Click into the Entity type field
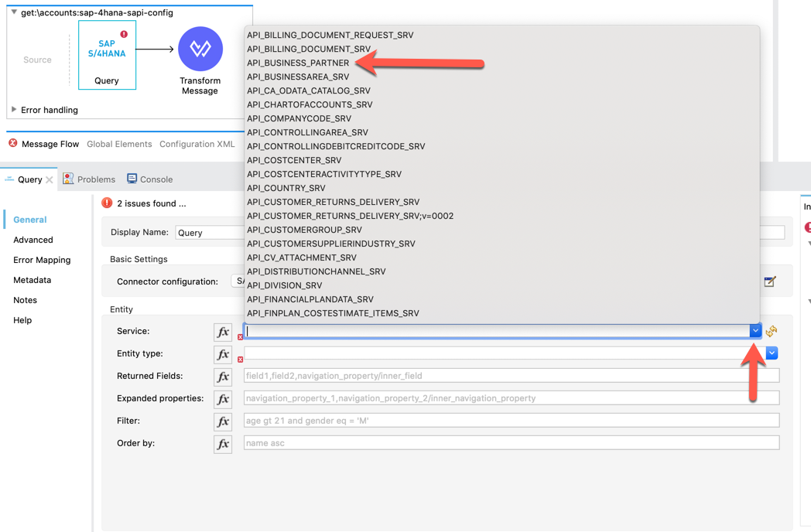Image resolution: width=811 pixels, height=532 pixels. [x=505, y=353]
